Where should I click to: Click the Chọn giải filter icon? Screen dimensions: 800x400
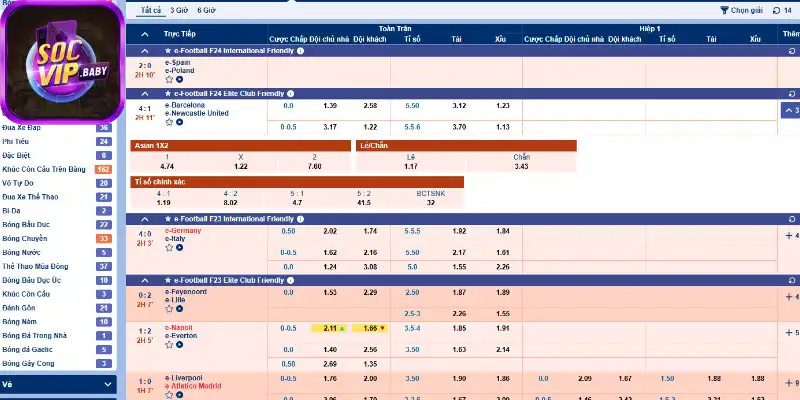pyautogui.click(x=724, y=9)
